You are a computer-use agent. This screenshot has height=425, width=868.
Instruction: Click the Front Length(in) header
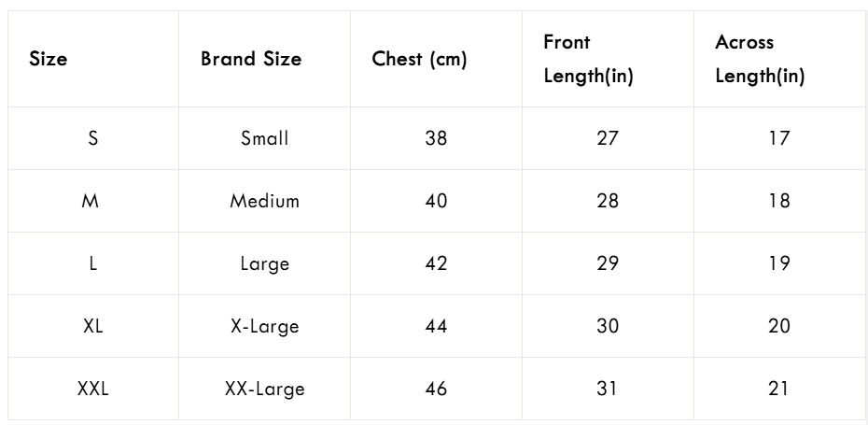coord(588,59)
